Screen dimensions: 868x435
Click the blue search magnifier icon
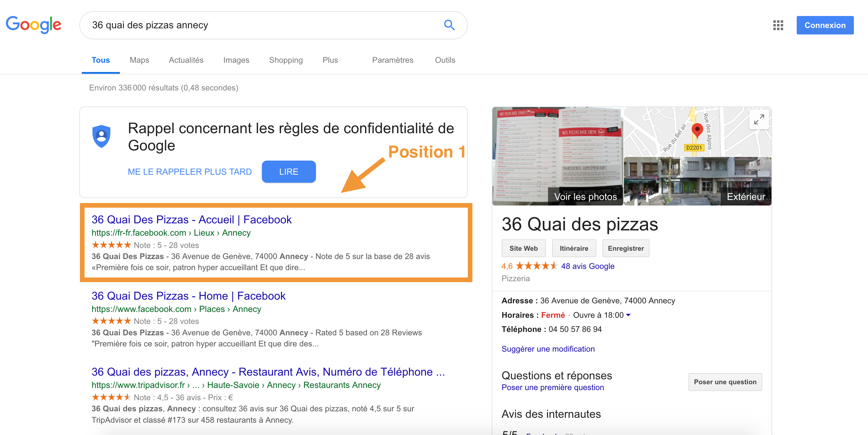pyautogui.click(x=449, y=25)
